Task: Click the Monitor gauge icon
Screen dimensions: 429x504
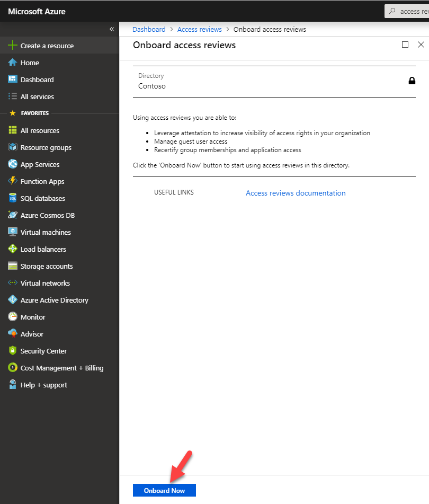Action: (13, 316)
